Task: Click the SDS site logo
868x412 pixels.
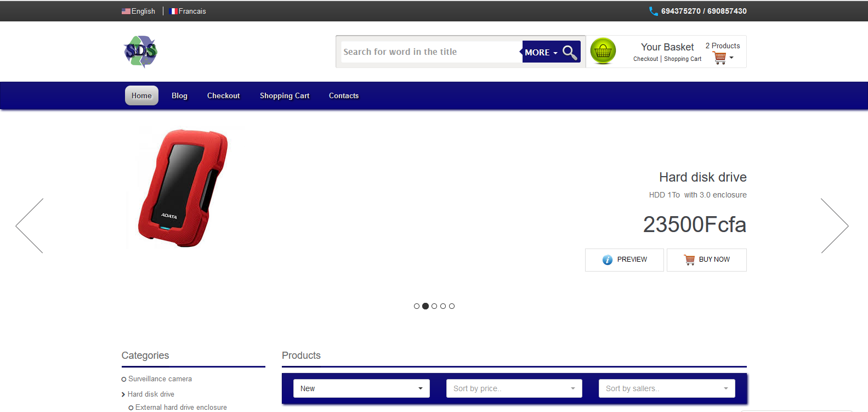Action: pos(141,52)
